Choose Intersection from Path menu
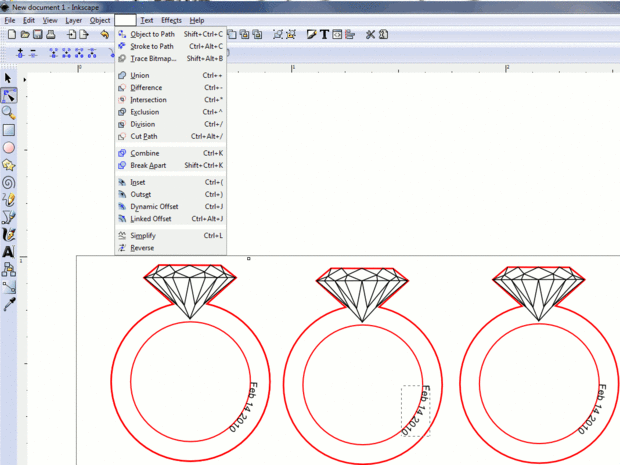The height and width of the screenshot is (465, 620). [170, 100]
